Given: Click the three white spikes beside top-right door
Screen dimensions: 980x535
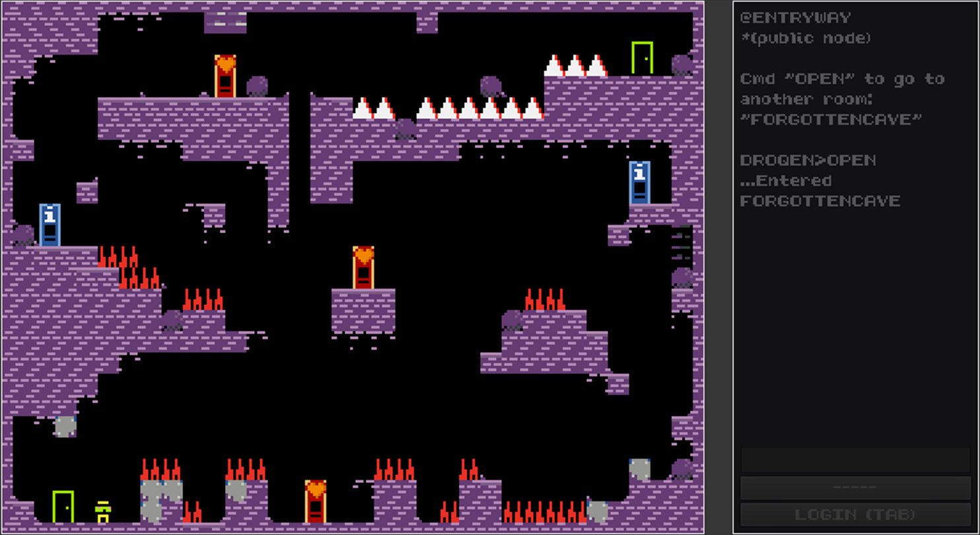Looking at the screenshot, I should [575, 66].
